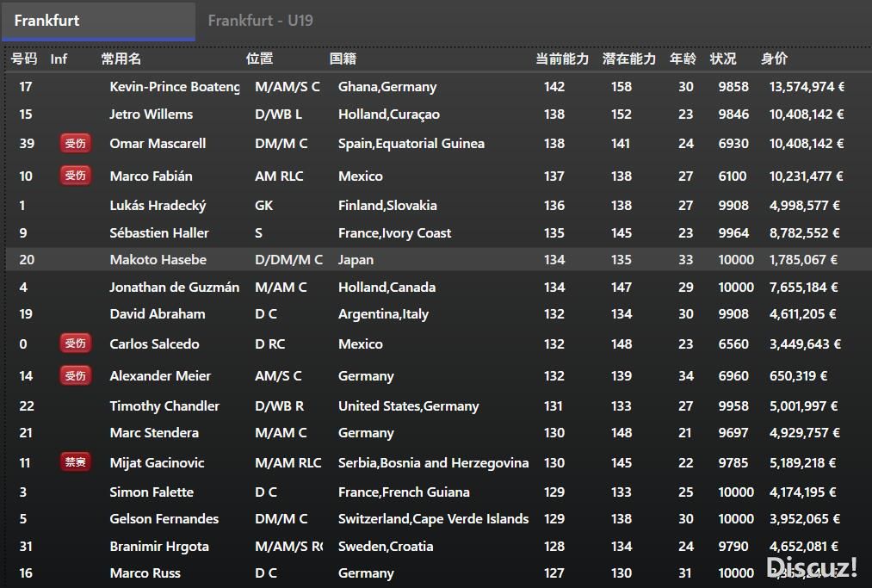Select player Lukás Hradecký

pyautogui.click(x=158, y=206)
